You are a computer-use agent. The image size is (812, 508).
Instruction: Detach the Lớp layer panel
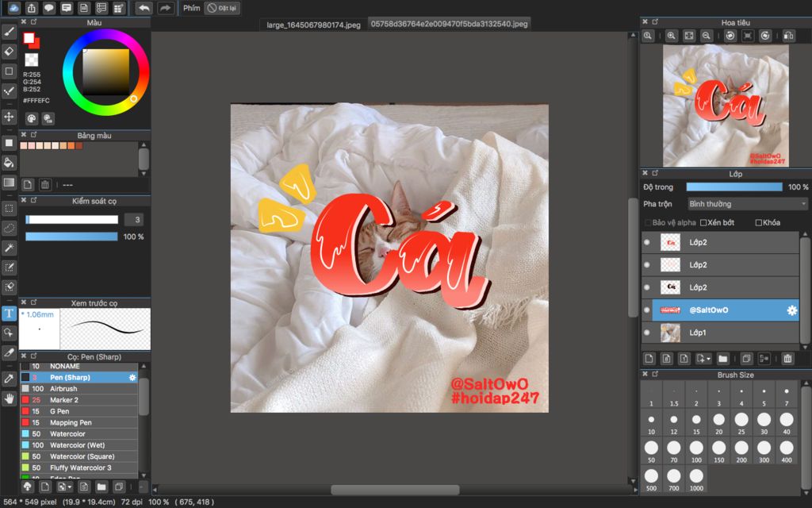655,172
